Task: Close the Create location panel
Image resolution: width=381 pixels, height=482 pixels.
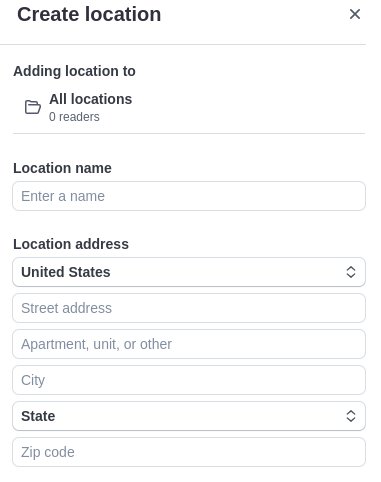Action: (x=355, y=14)
